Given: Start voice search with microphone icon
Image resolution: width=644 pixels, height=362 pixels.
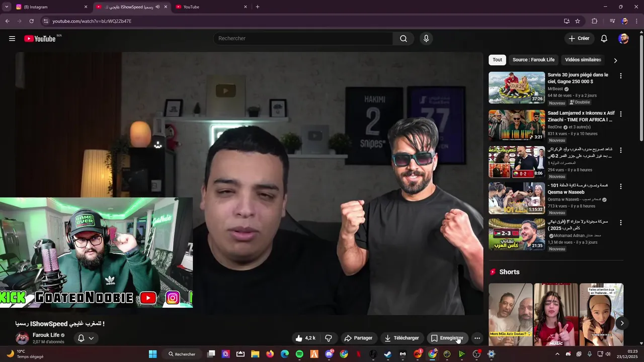Looking at the screenshot, I should (426, 39).
